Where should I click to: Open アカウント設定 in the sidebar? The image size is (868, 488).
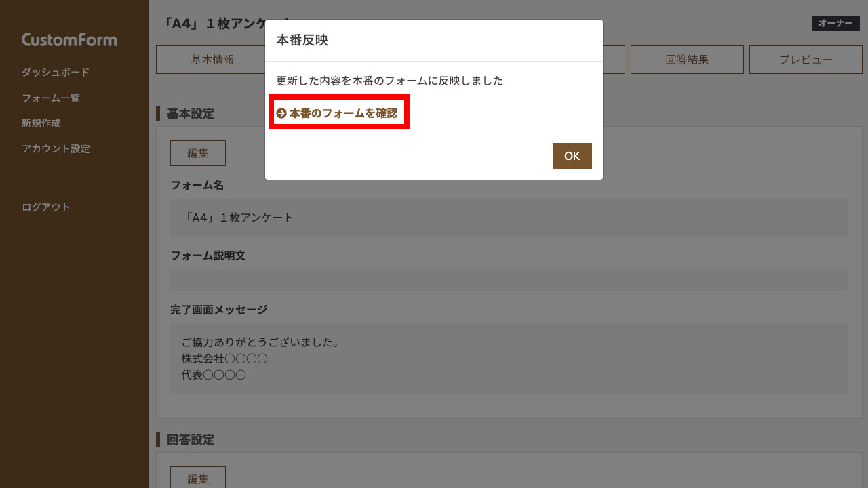coord(56,149)
